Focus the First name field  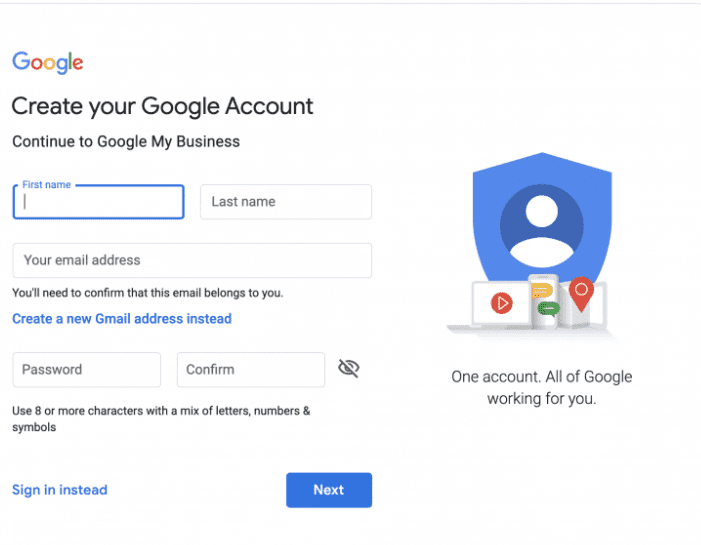click(x=98, y=202)
